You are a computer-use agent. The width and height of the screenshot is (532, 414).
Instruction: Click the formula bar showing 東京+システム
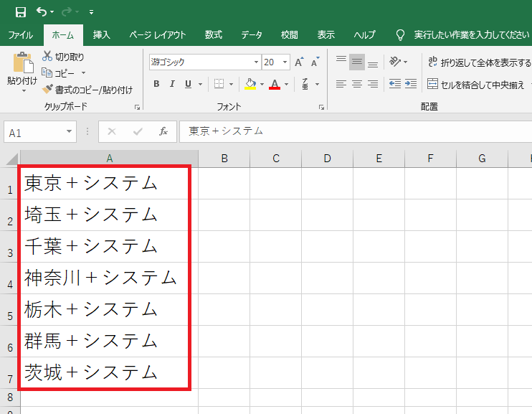(356, 131)
